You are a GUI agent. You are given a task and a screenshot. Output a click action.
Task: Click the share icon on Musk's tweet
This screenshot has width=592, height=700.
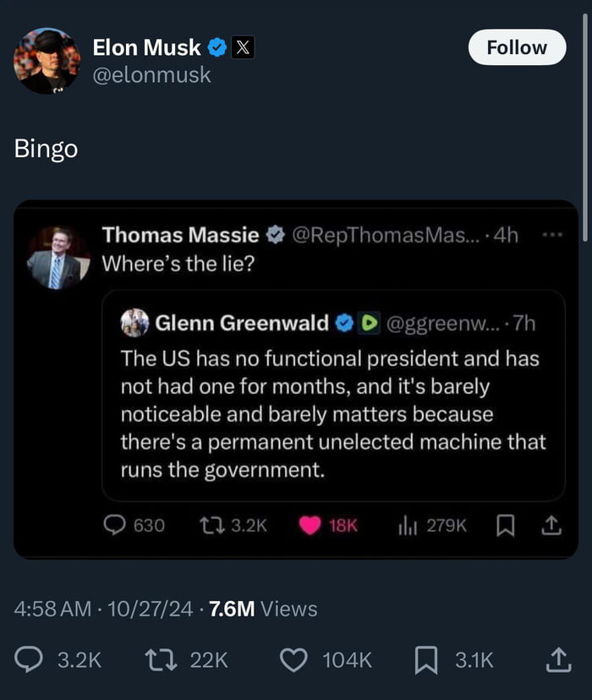559,660
